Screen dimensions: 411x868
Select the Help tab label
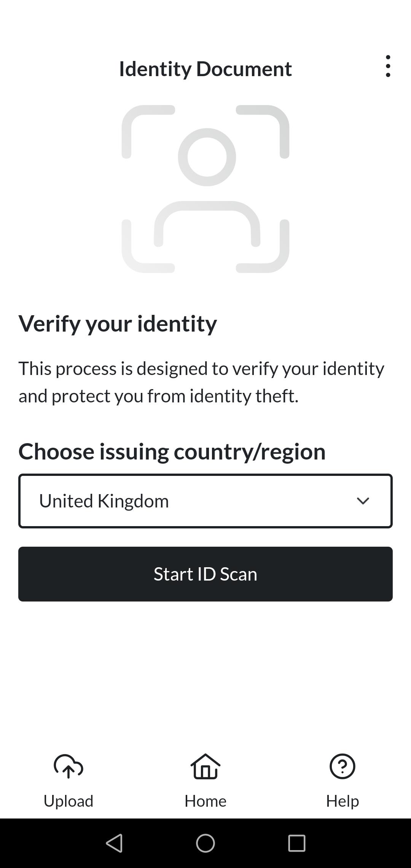tap(342, 801)
